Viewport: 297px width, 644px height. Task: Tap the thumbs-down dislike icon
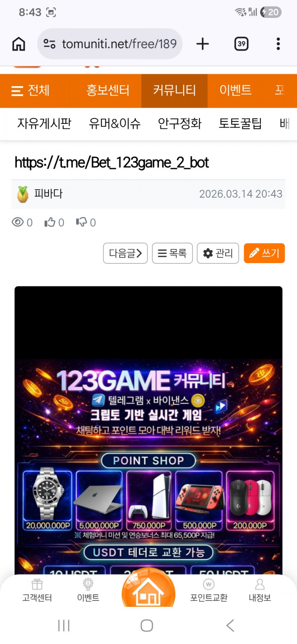[x=82, y=222]
